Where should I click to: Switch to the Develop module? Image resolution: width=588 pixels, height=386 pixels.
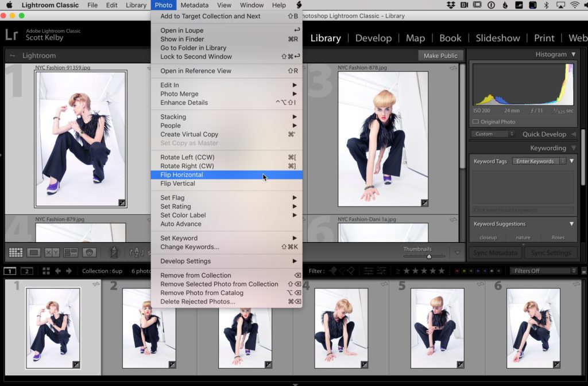click(373, 38)
